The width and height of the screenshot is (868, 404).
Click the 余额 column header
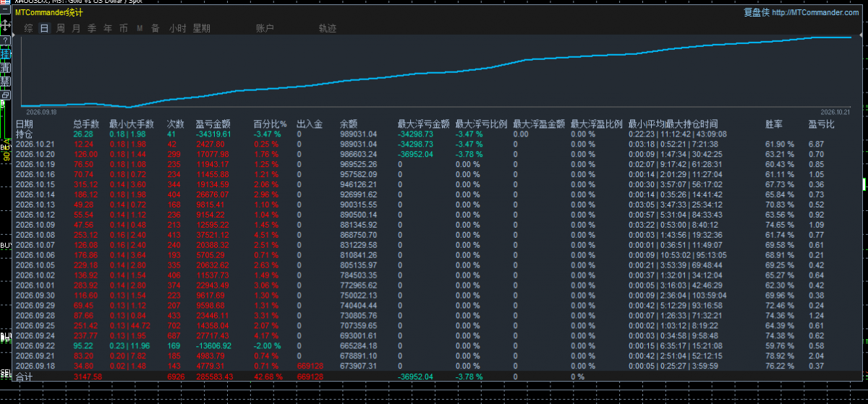click(349, 124)
